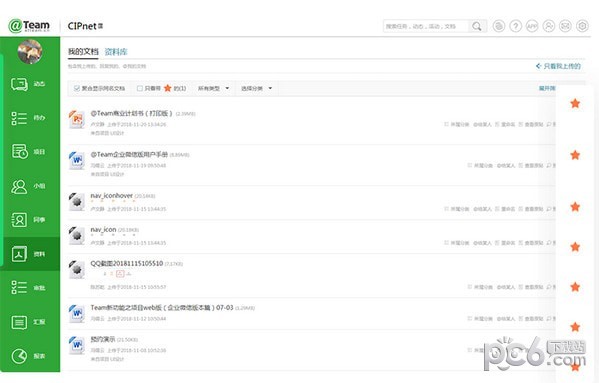Expand the 选择分类 category dropdown
This screenshot has height=383, width=599.
coord(256,88)
